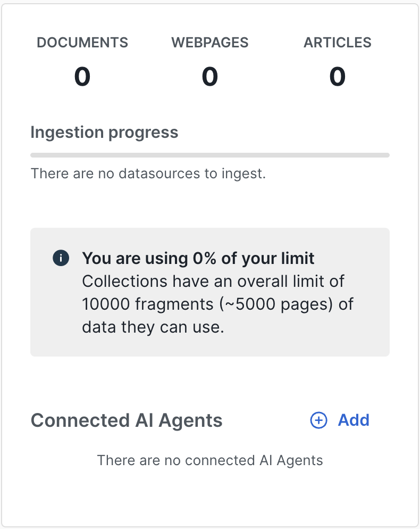Image resolution: width=420 pixels, height=529 pixels.
Task: Click the 'There are no connected AI Agents' message
Action: [x=210, y=460]
